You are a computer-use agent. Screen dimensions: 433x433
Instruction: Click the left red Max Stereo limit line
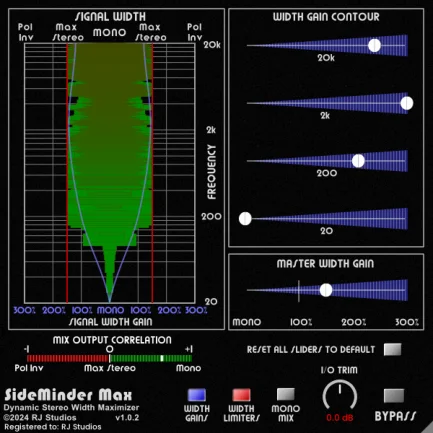coord(67,173)
